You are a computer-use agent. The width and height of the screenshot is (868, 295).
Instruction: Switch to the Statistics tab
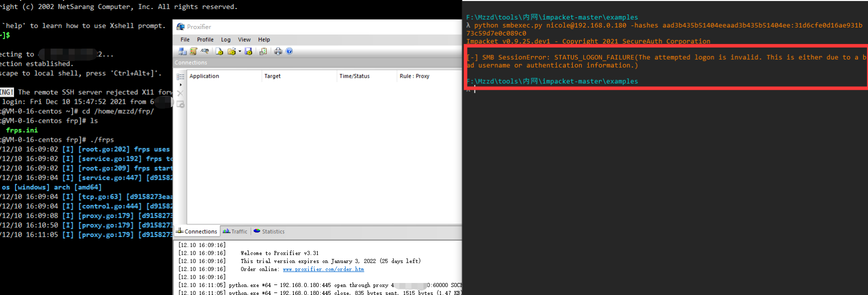click(x=269, y=231)
